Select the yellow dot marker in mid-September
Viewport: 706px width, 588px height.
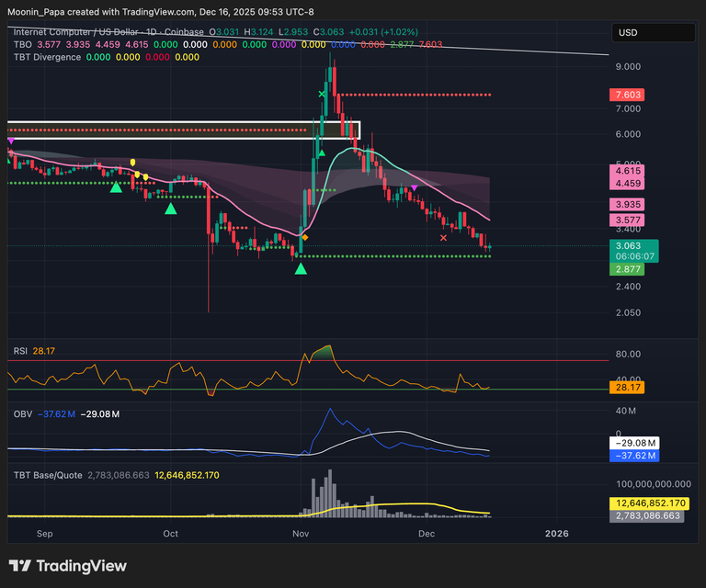[x=134, y=163]
